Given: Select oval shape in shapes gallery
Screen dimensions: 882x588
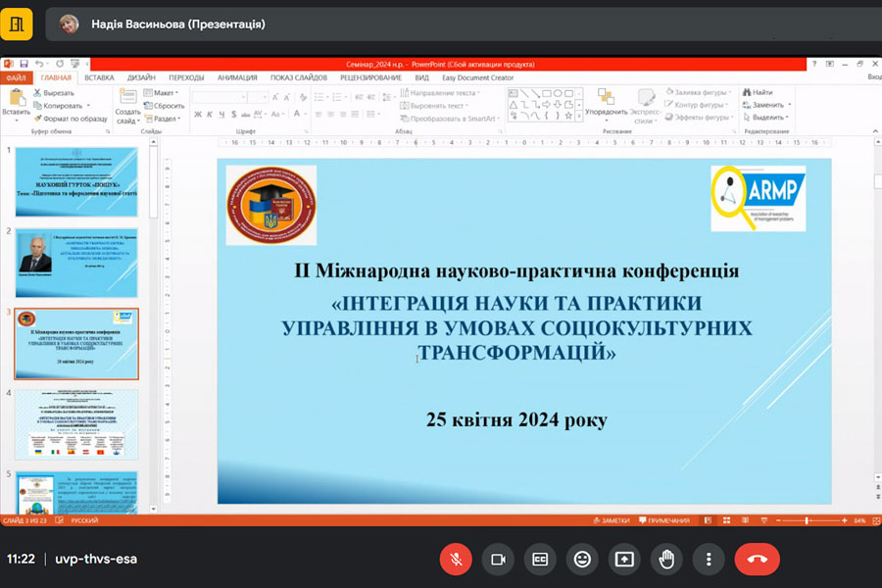Looking at the screenshot, I should coord(558,93).
